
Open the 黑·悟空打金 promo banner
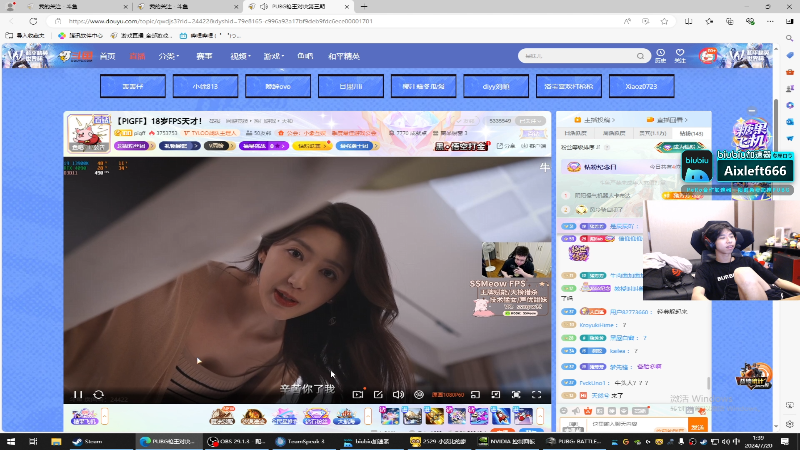tap(461, 146)
